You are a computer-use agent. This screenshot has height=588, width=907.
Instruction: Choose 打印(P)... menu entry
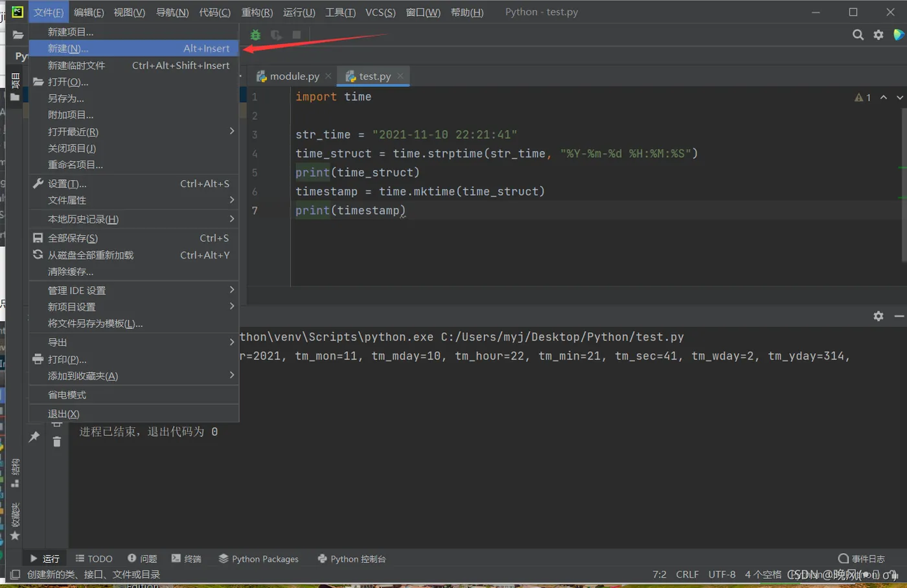tap(134, 359)
